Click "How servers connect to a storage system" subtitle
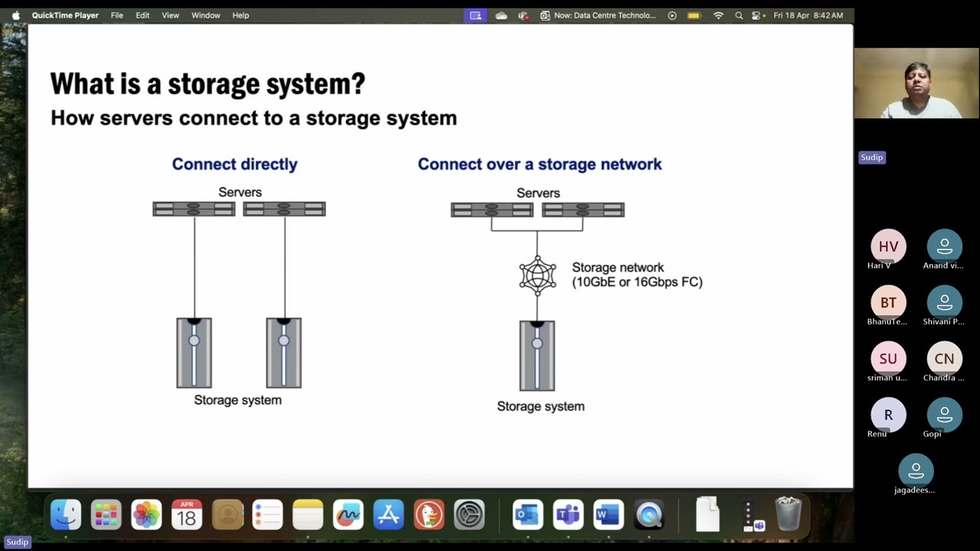Viewport: 980px width, 551px height. (x=253, y=118)
